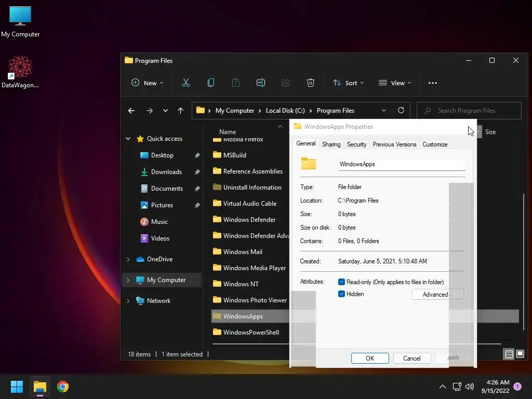
Task: Click the Cut scissors icon in toolbar
Action: point(185,83)
